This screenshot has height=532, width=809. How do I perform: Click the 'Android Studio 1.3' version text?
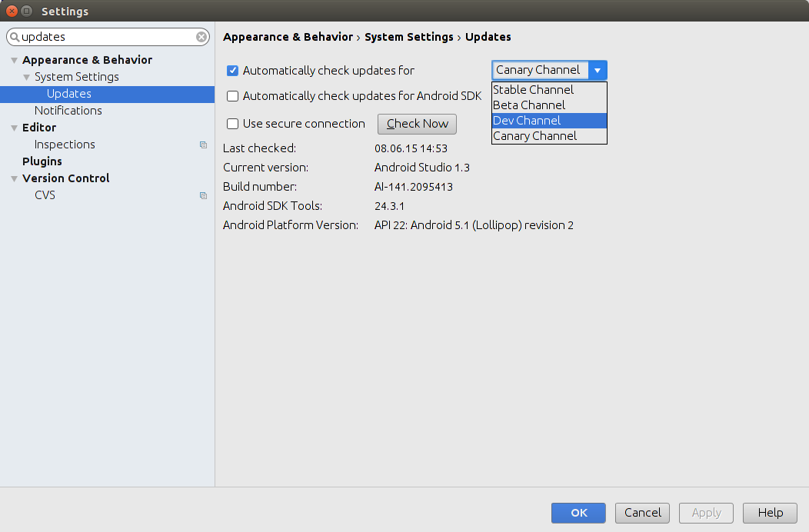(422, 168)
